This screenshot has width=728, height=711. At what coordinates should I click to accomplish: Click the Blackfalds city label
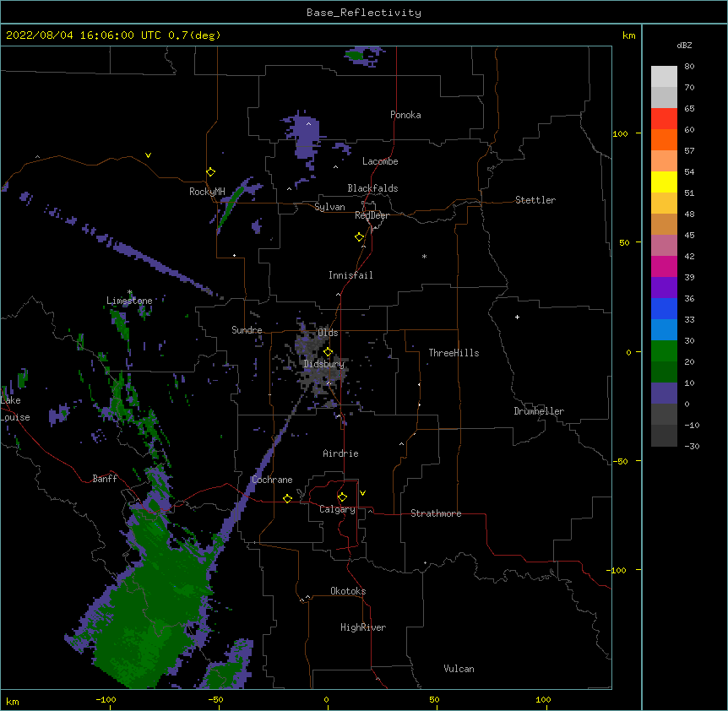tap(372, 188)
